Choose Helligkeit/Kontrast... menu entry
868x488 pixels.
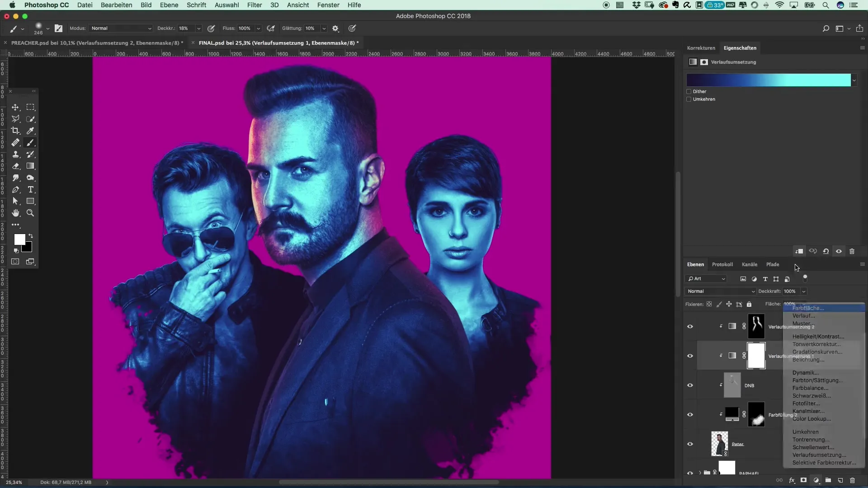click(x=824, y=337)
